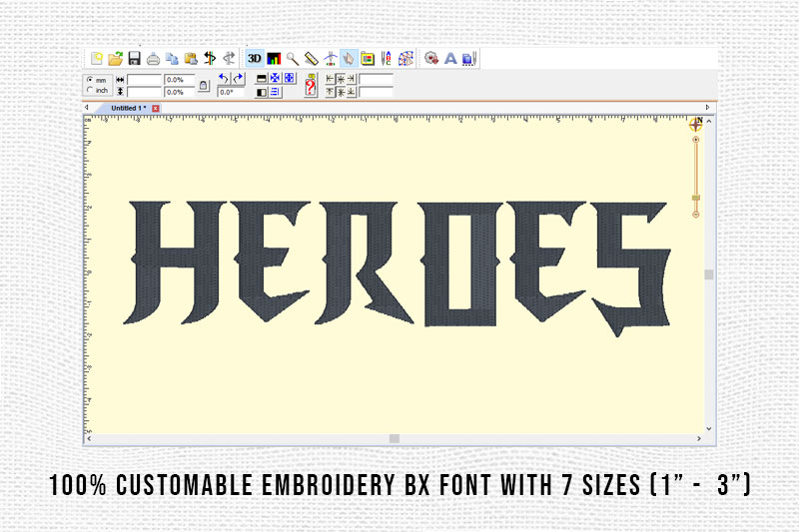Flip the design horizontally
The image size is (799, 532).
(262, 92)
